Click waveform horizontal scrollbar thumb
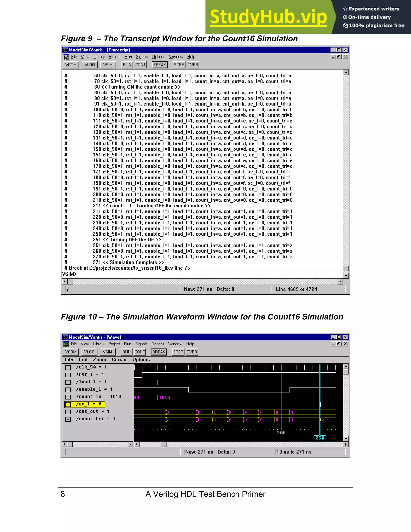 pyautogui.click(x=164, y=444)
